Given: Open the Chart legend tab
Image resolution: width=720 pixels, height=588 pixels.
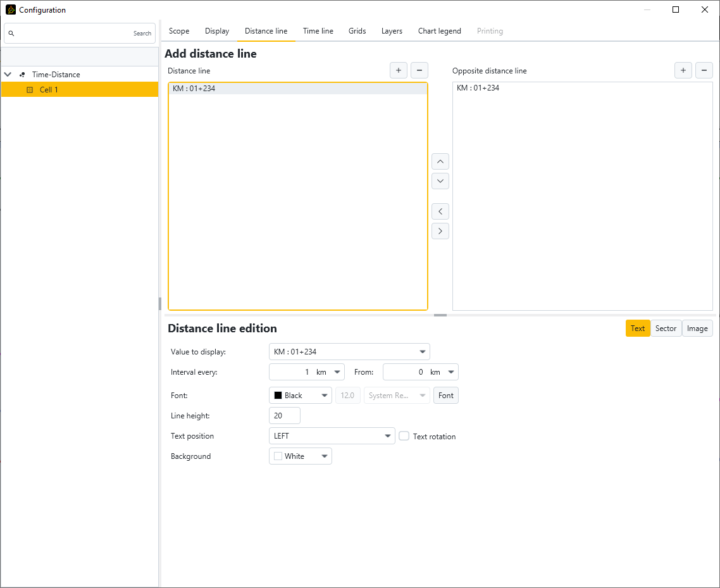Looking at the screenshot, I should (439, 31).
